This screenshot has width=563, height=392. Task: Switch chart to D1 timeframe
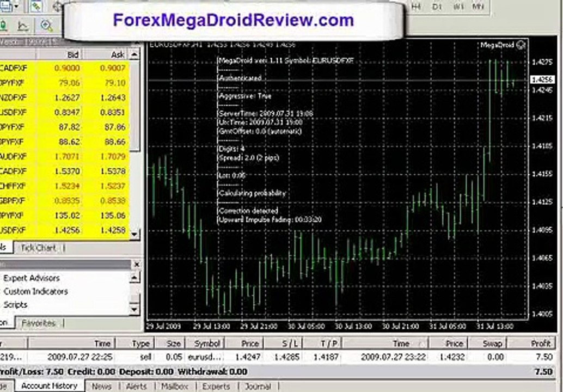click(437, 7)
